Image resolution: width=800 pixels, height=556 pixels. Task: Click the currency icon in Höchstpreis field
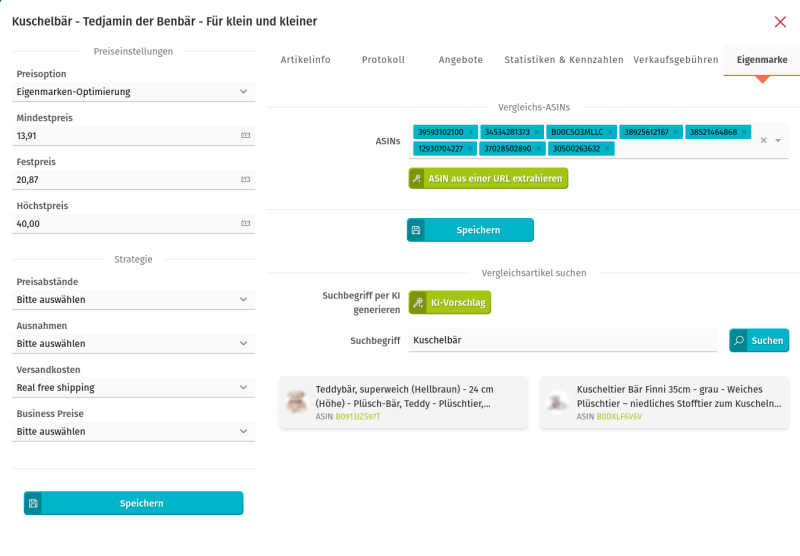245,223
